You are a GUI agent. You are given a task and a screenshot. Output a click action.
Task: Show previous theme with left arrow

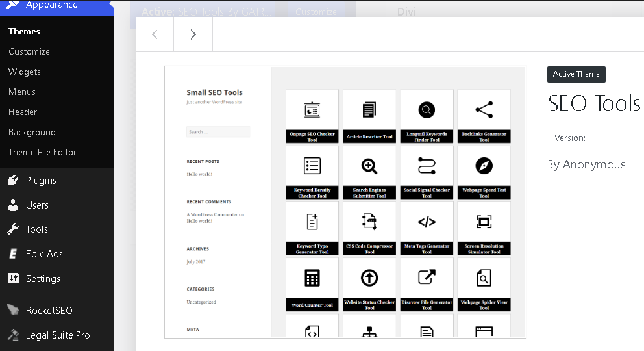pos(155,34)
